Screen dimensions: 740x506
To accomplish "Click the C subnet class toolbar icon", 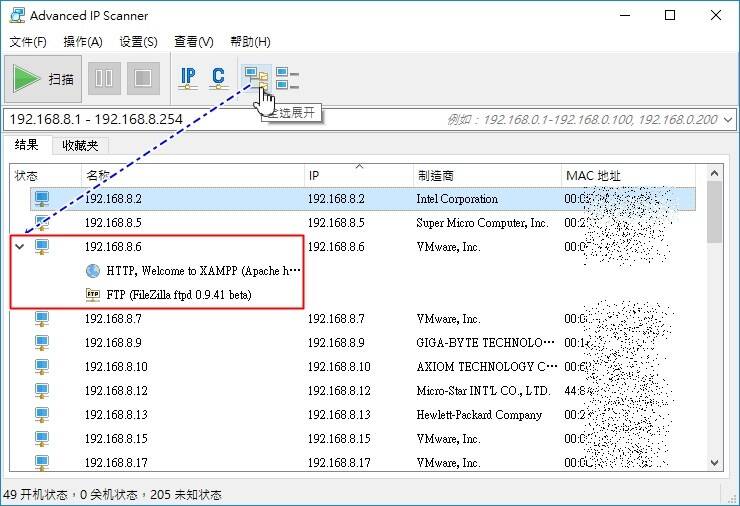I will pyautogui.click(x=218, y=78).
